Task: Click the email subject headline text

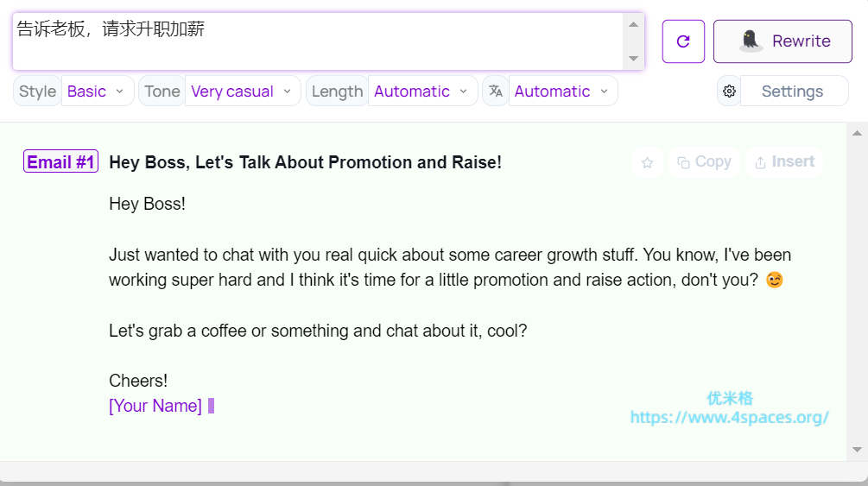Action: click(x=305, y=162)
